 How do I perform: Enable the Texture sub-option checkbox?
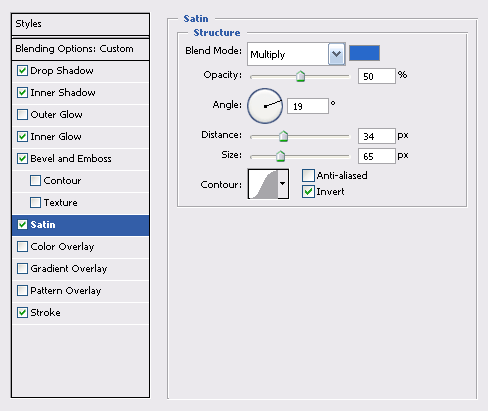click(35, 203)
